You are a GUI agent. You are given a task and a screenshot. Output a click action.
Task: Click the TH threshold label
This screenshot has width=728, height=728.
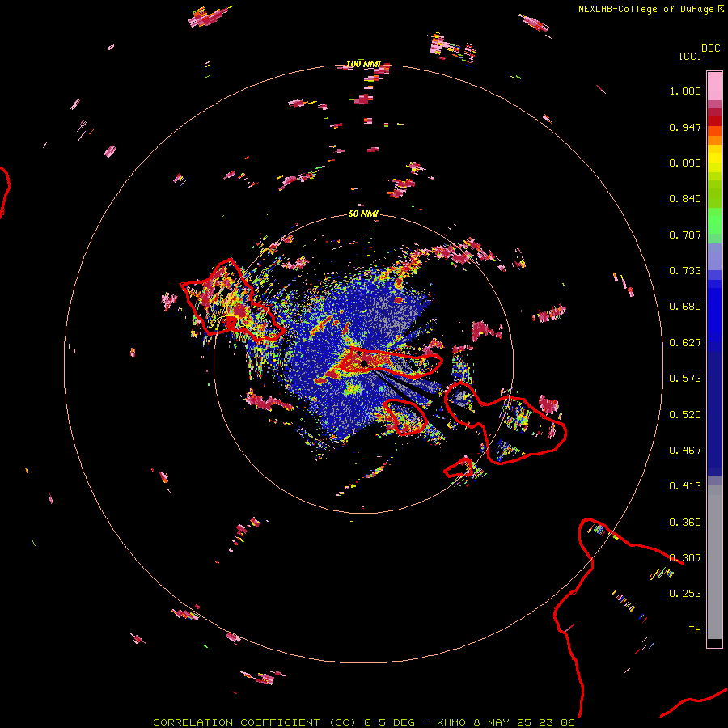pos(695,630)
